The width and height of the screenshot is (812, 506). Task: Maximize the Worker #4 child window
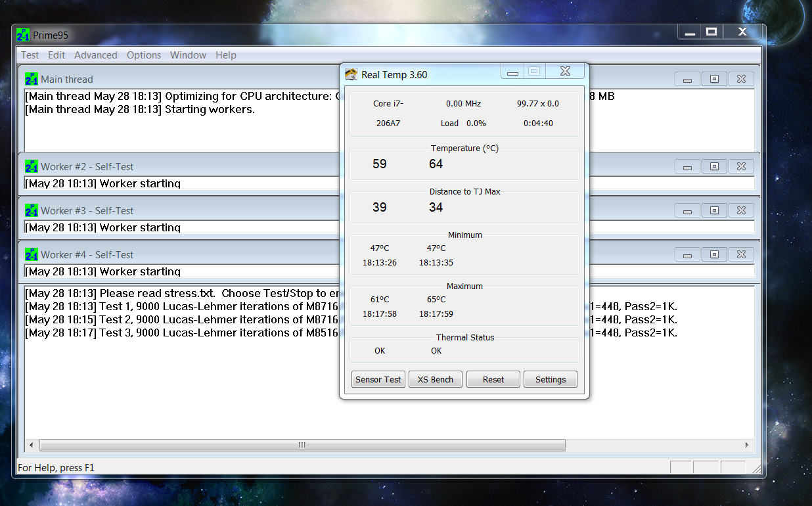tap(714, 254)
